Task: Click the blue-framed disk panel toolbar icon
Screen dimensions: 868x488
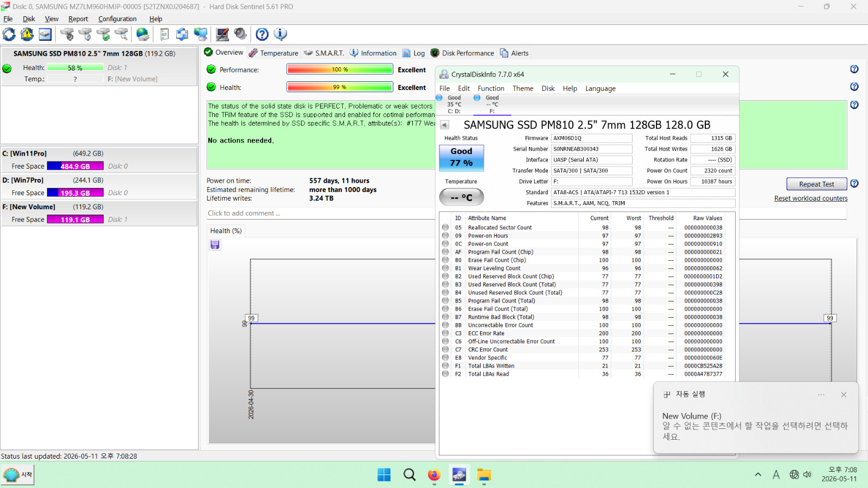Action: tap(45, 34)
